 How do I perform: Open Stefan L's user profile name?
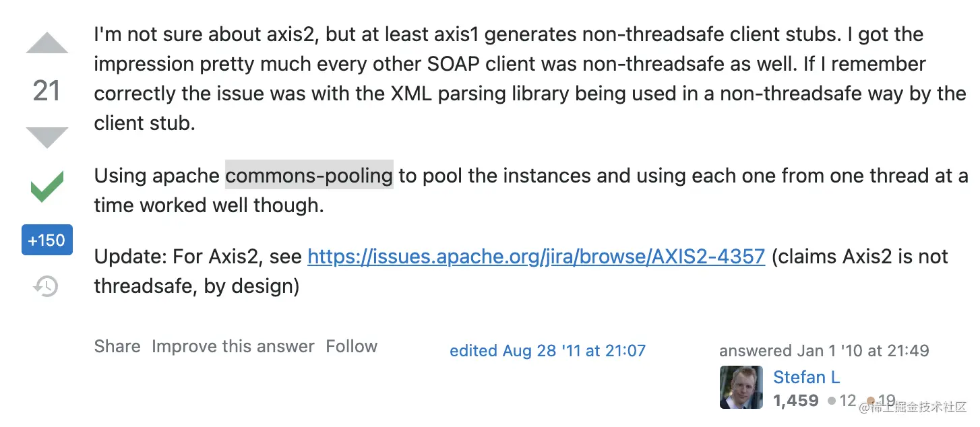(x=806, y=377)
